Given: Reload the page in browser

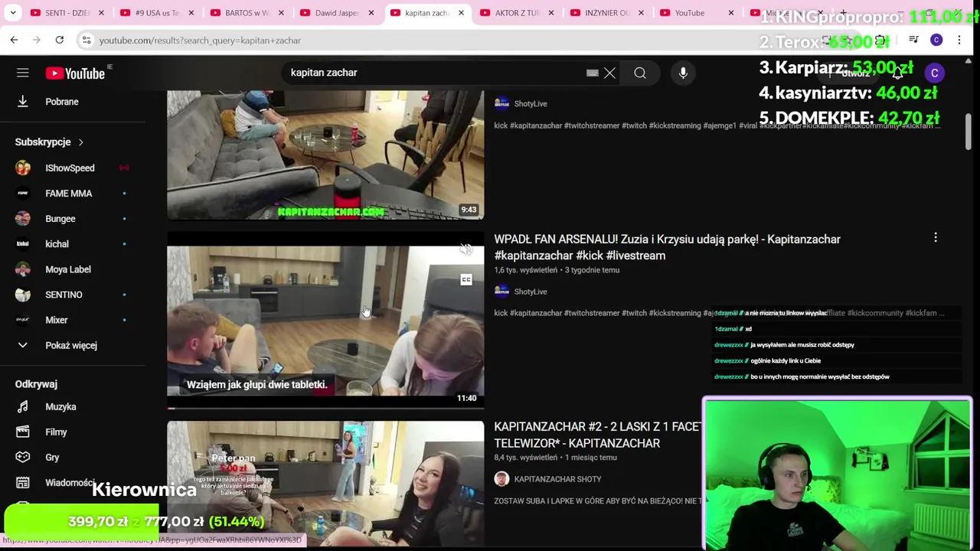Looking at the screenshot, I should point(59,40).
